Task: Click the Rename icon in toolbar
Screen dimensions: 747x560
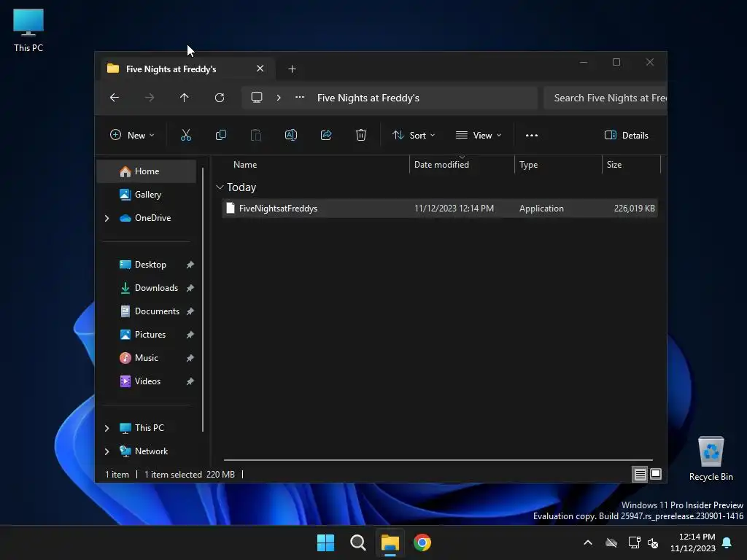Action: 291,135
